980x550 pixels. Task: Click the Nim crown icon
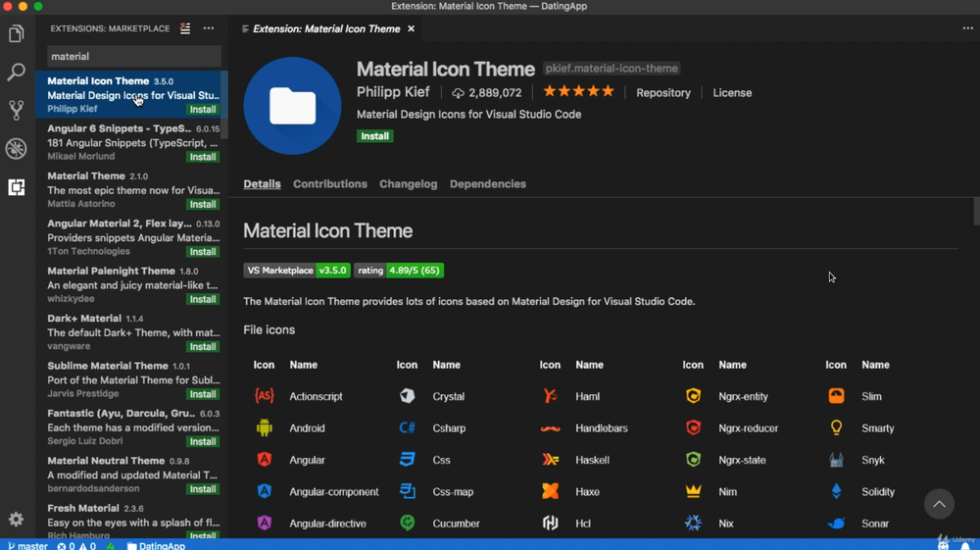[693, 491]
